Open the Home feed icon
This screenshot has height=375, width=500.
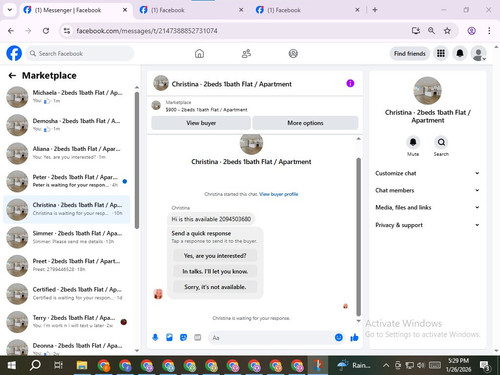click(199, 53)
